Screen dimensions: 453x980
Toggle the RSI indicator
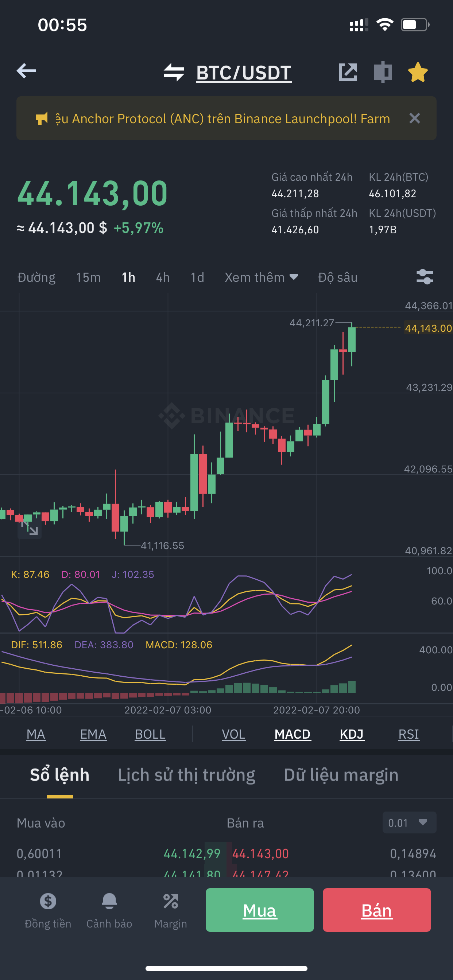(409, 734)
